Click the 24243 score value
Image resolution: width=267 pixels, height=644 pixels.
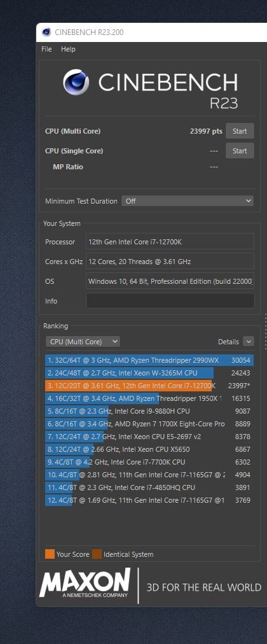point(241,373)
